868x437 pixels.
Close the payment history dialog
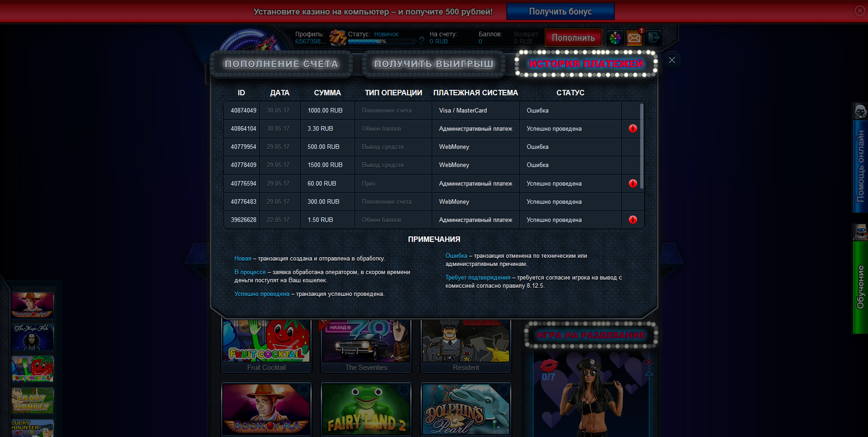[x=672, y=60]
